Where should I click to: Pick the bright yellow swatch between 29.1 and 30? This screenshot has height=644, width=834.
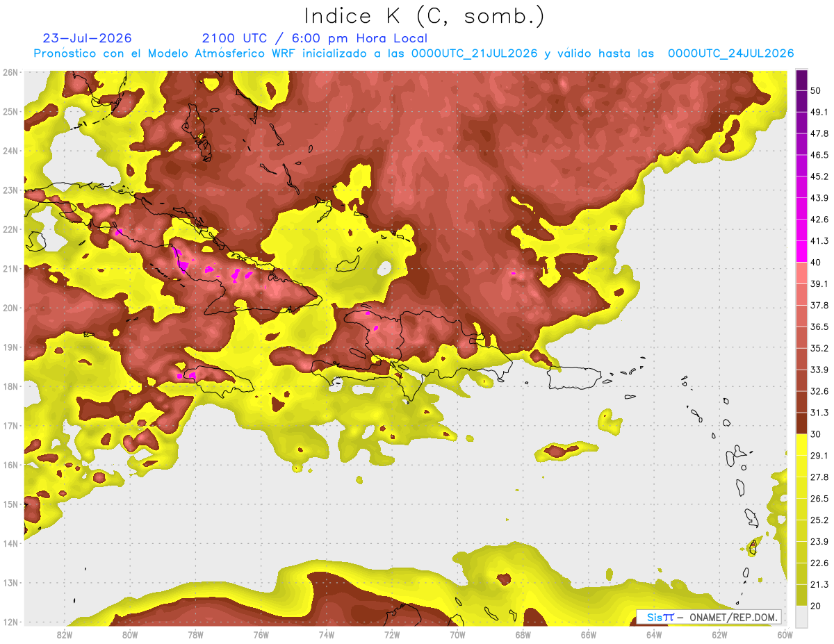[801, 445]
